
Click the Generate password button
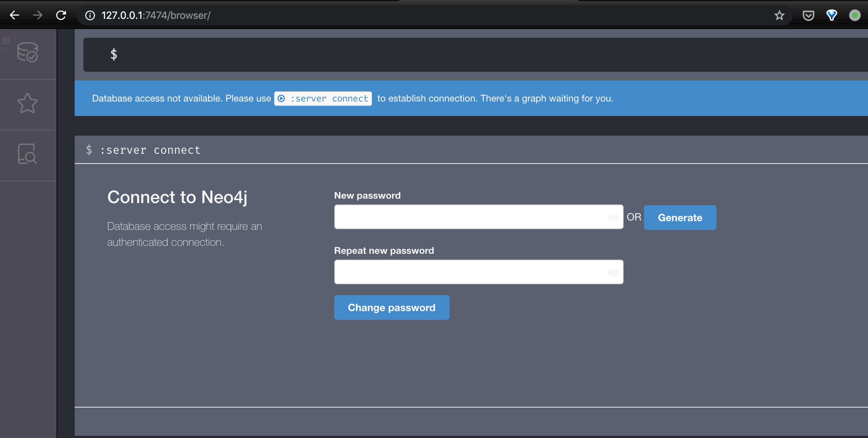[x=680, y=218]
